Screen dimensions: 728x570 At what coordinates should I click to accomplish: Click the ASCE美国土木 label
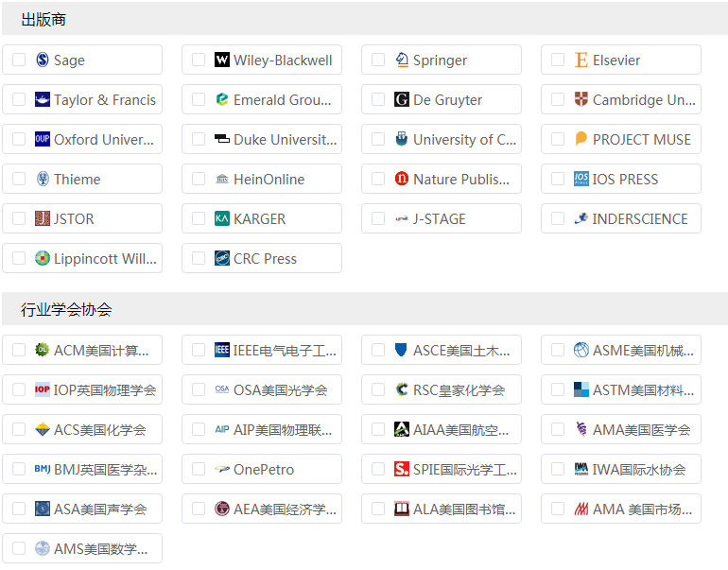coord(461,351)
